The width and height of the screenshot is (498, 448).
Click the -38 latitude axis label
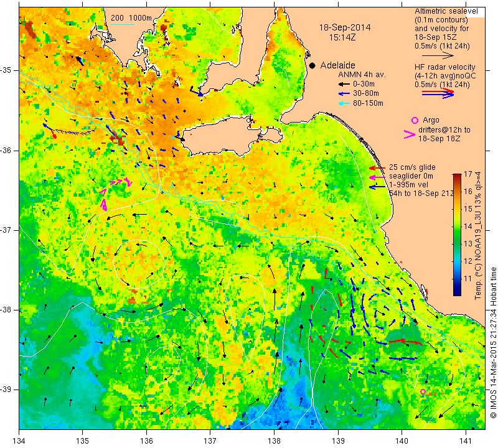(6, 310)
